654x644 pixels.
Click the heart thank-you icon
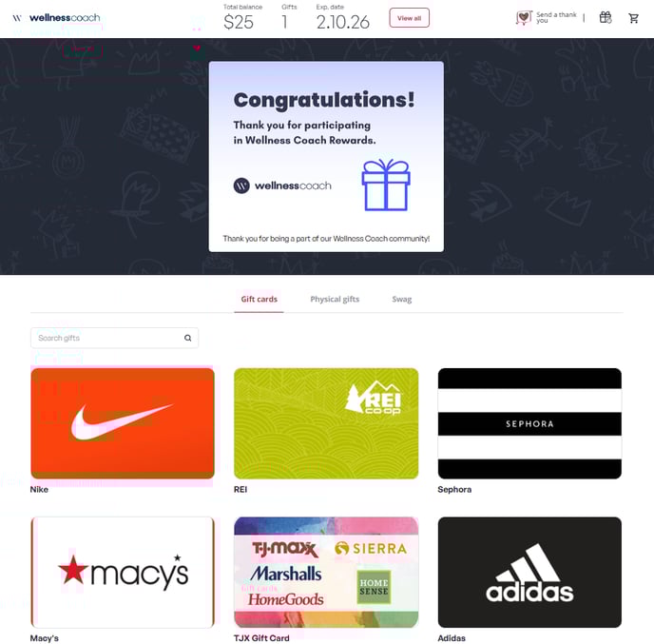point(524,17)
